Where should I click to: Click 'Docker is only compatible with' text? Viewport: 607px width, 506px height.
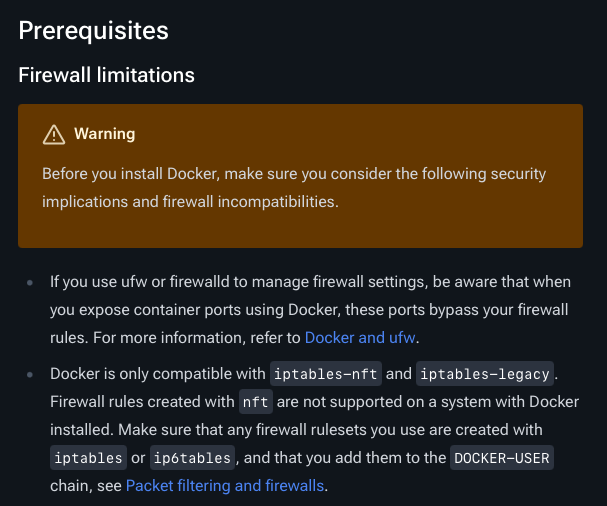pos(158,374)
